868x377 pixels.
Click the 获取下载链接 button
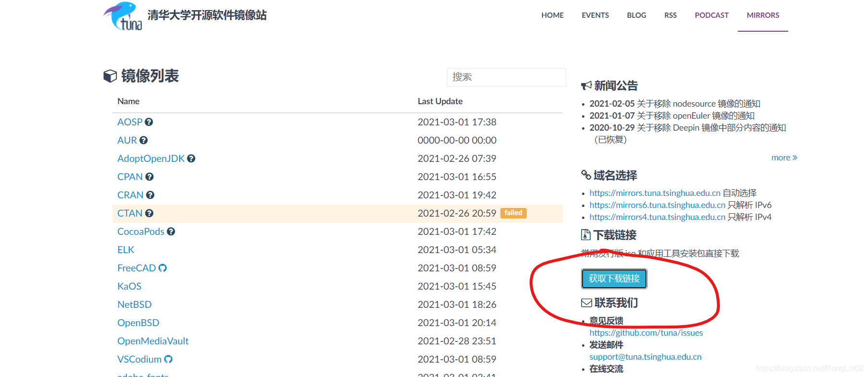click(614, 279)
